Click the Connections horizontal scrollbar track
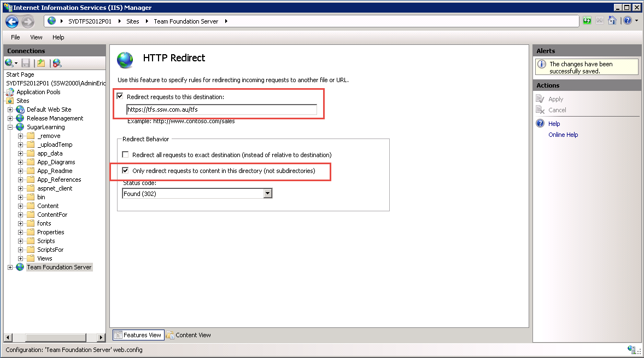Image resolution: width=644 pixels, height=358 pixels. coord(55,338)
